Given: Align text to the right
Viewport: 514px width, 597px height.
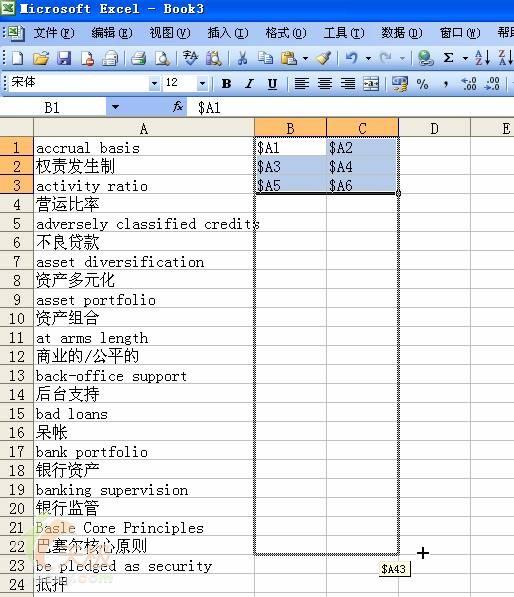Looking at the screenshot, I should pos(348,83).
